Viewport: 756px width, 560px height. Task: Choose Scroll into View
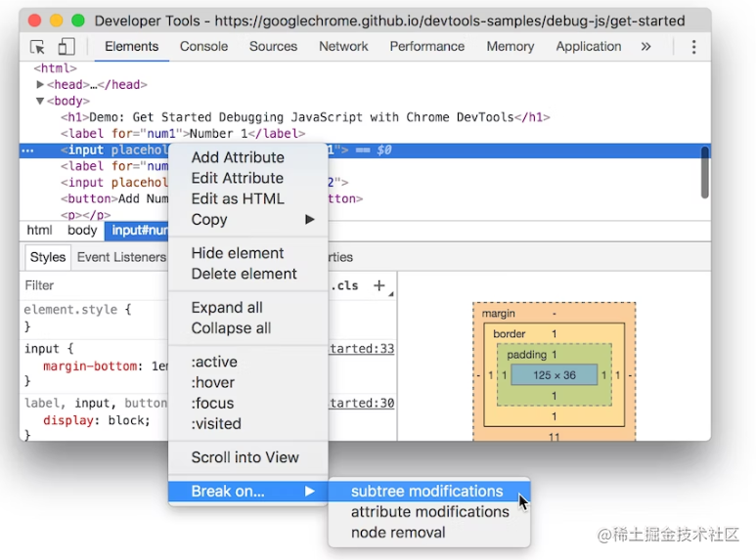tap(247, 457)
